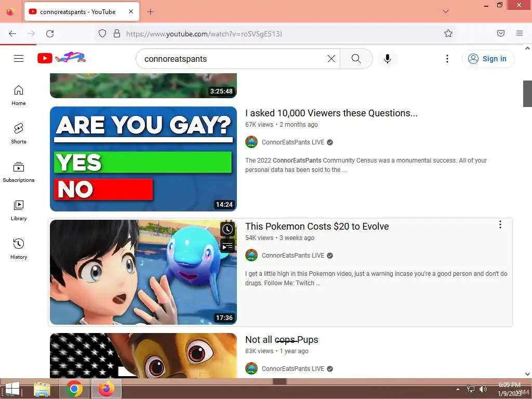The image size is (532, 399).
Task: Open Library in the sidebar
Action: click(19, 211)
